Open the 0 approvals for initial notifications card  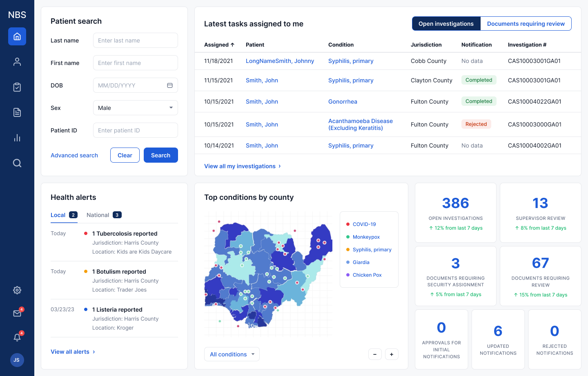pos(441,339)
